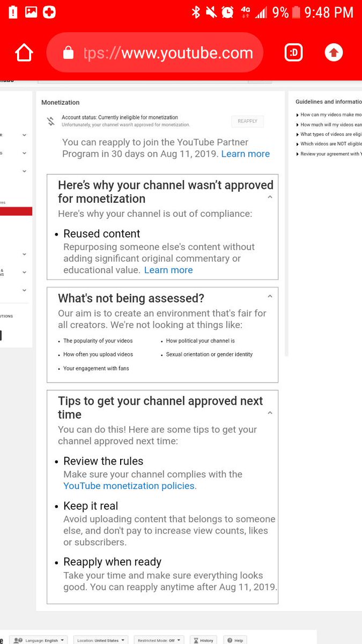Open the Restricted Mode: Off dropdown
Viewport: 362px width, 644px height.
coord(159,640)
